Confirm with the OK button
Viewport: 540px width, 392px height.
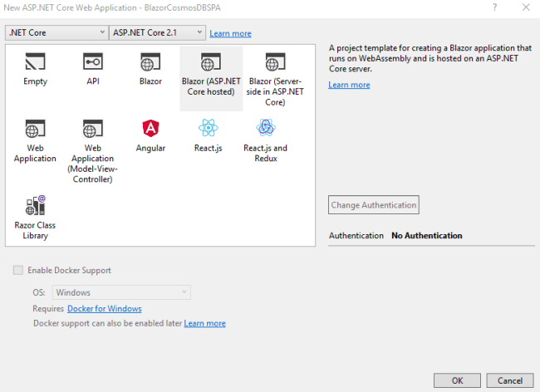coord(457,380)
